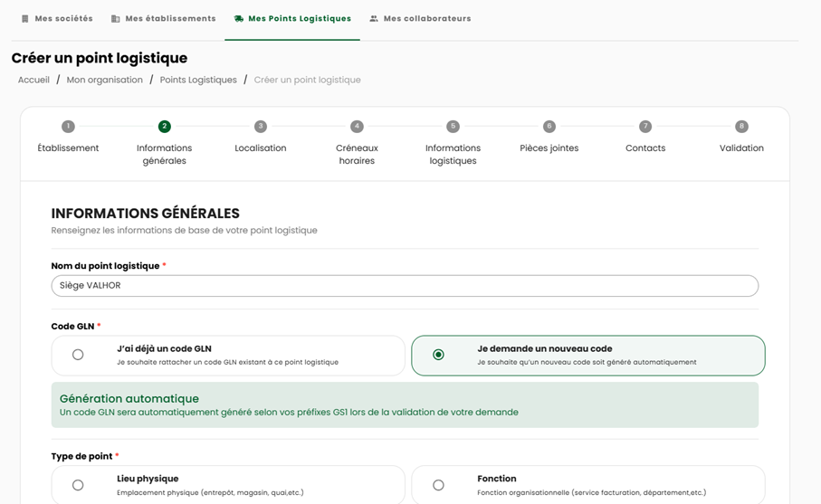Open Mon organisation breadcrumb

click(105, 80)
